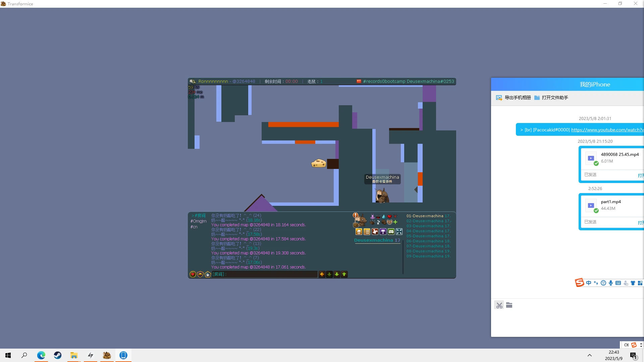Open the 4890068 25.45.mp4 video file
Viewport: 644px width, 362px height.
pyautogui.click(x=611, y=164)
